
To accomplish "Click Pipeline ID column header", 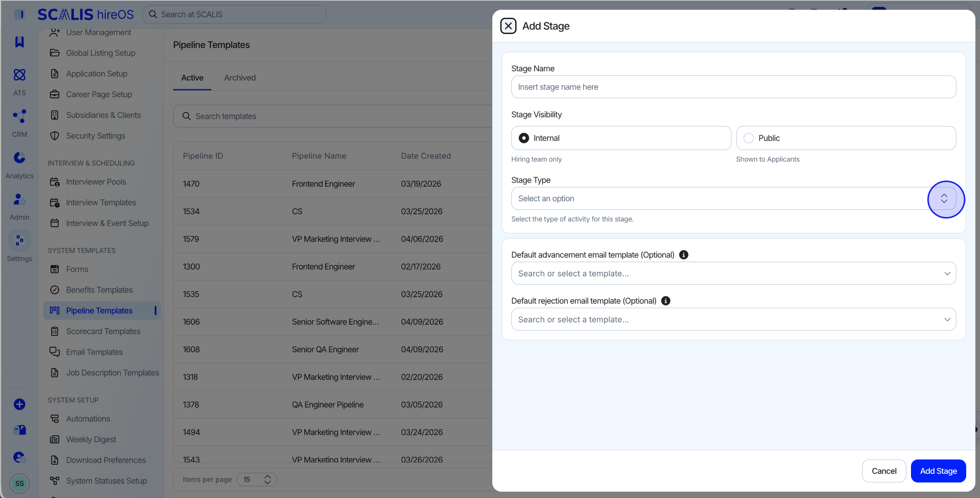I will [203, 156].
